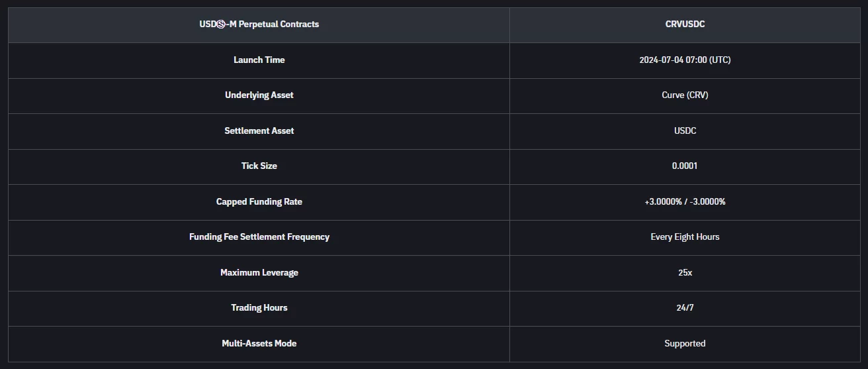Image resolution: width=868 pixels, height=369 pixels.
Task: Select the 24/7 trading hours value
Action: (685, 308)
